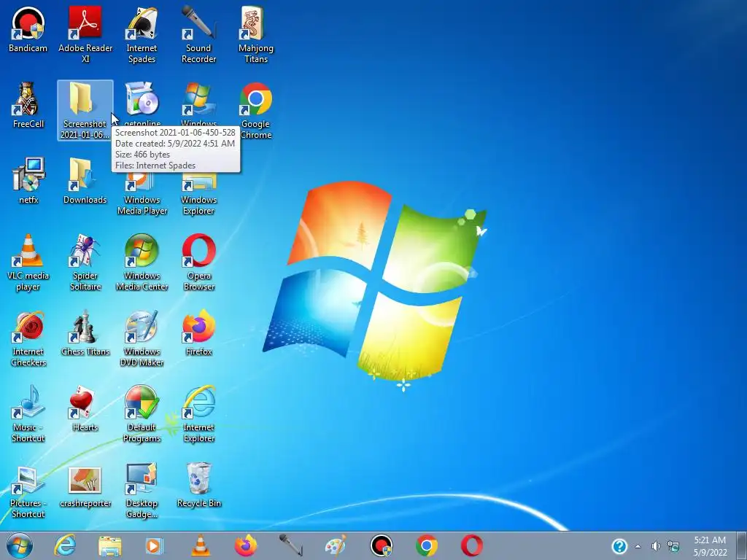Launch Internet Explorer from the taskbar
Image resolution: width=747 pixels, height=560 pixels.
(65, 545)
